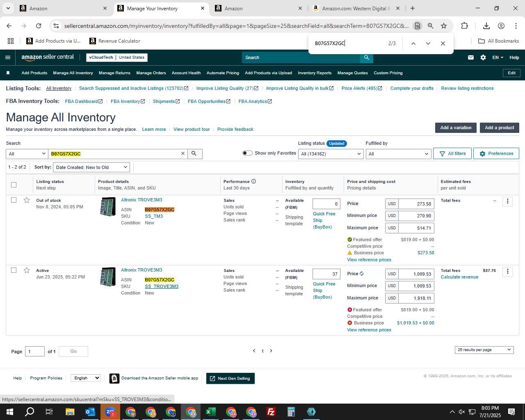
Task: Click active listing product thumbnail
Action: [108, 277]
